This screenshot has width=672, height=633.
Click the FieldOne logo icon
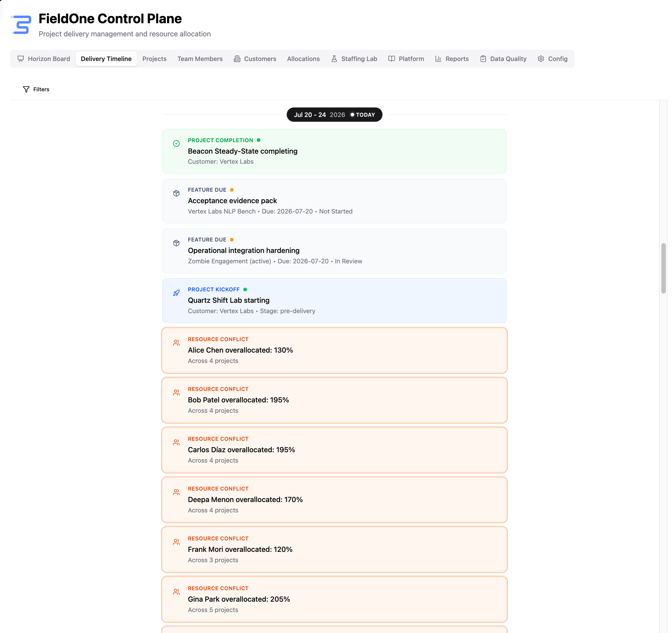21,25
